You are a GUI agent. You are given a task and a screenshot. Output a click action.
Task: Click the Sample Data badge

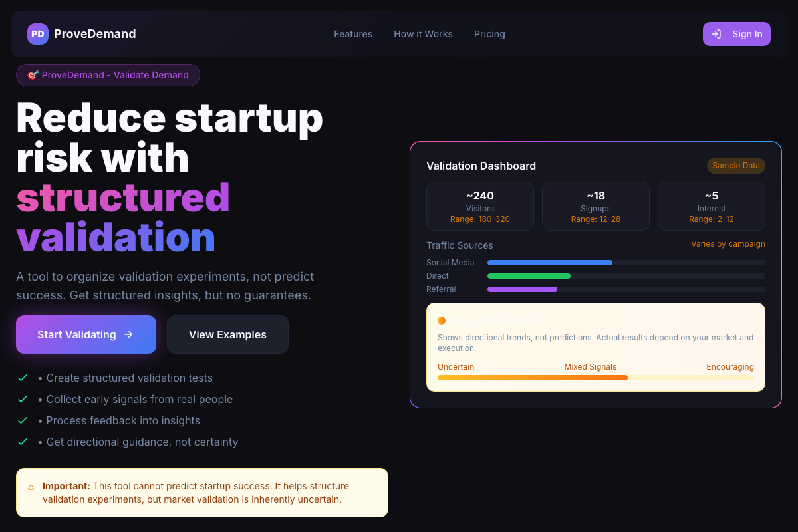click(x=735, y=166)
